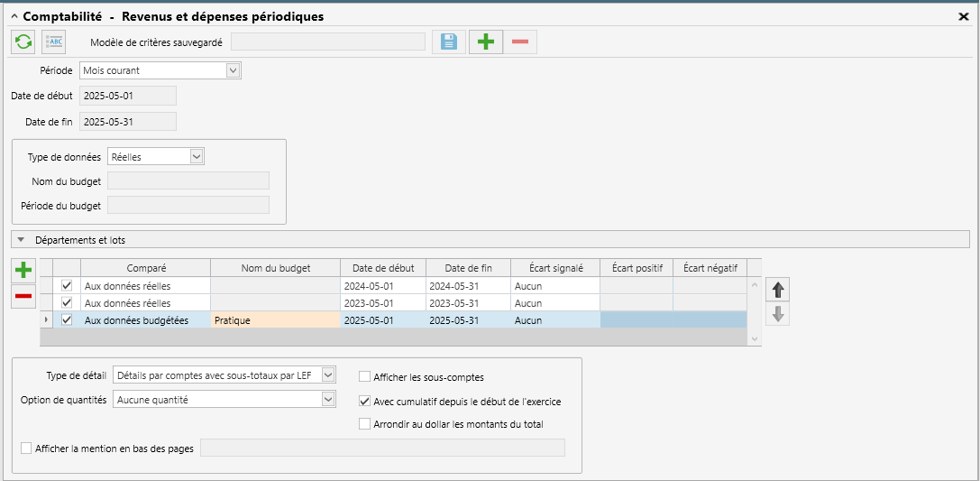Select Aucun in the budgeted data row
980x481 pixels.
[x=555, y=319]
